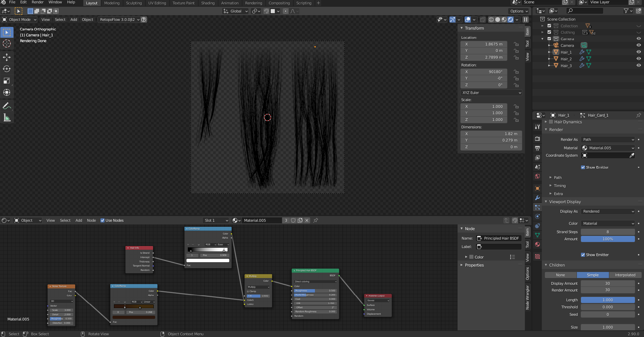
Task: Select the Move tool in left toolbar
Action: pos(7,57)
